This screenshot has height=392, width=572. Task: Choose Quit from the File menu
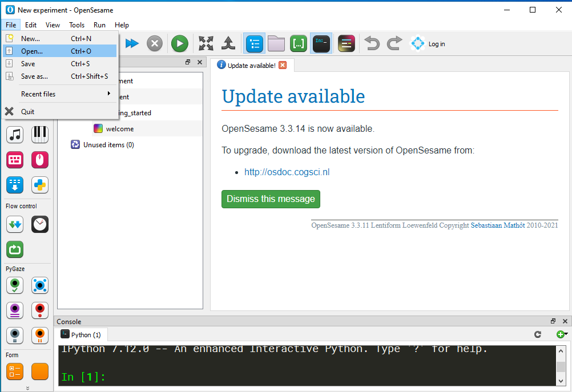point(60,112)
